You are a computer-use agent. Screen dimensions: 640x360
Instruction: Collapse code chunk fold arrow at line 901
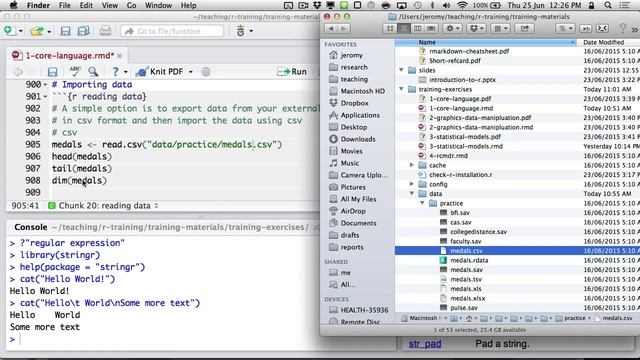click(45, 97)
